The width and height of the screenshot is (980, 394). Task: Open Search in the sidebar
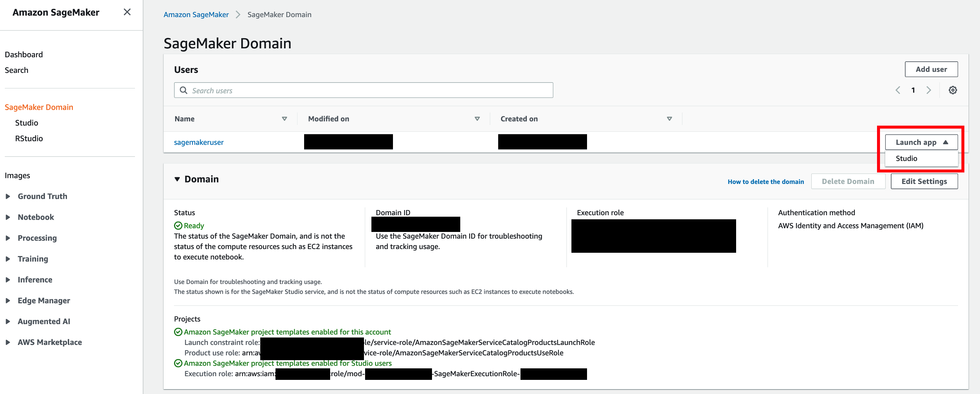coord(16,70)
